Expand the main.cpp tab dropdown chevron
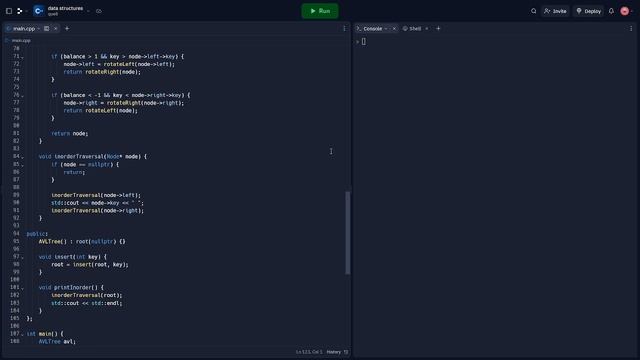Image resolution: width=640 pixels, height=360 pixels. click(39, 29)
